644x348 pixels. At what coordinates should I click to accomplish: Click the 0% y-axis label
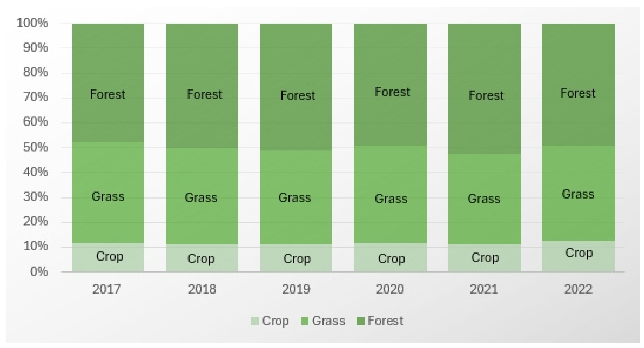click(39, 272)
